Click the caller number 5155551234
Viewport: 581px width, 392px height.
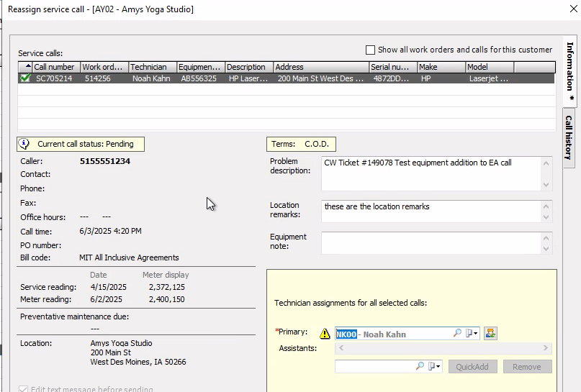[x=105, y=161]
